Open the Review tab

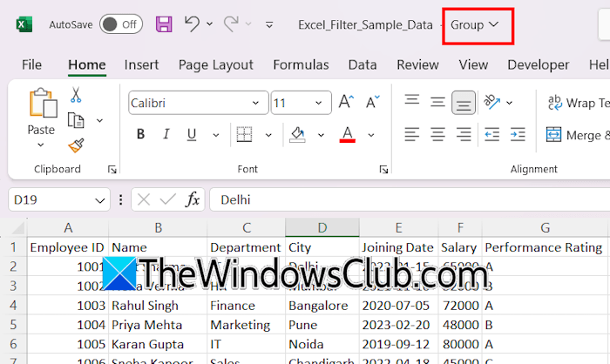pos(417,64)
